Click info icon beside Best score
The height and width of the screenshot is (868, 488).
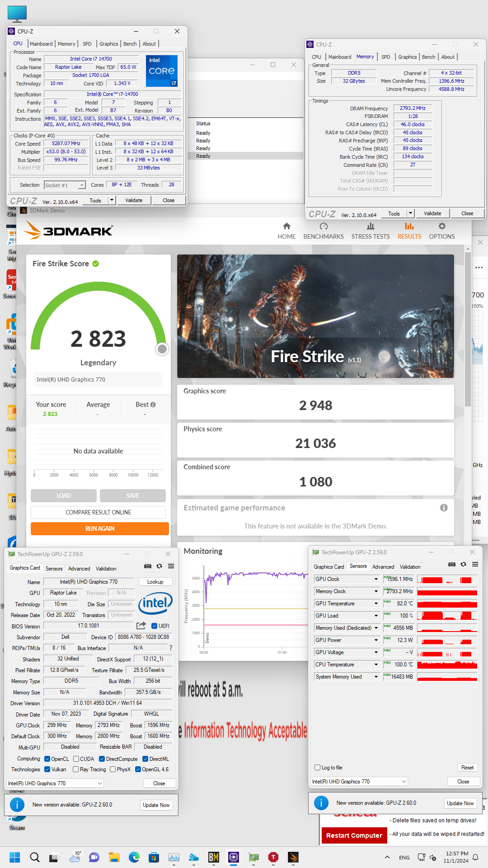click(153, 405)
